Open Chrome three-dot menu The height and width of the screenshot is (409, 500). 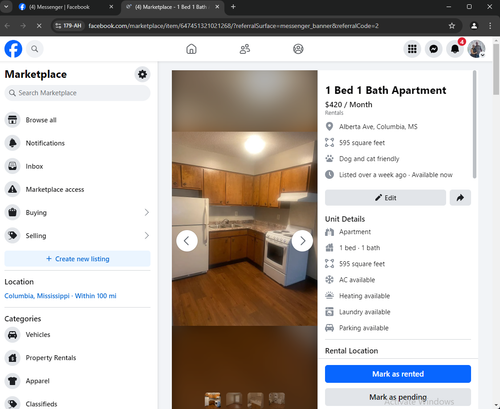tap(490, 26)
